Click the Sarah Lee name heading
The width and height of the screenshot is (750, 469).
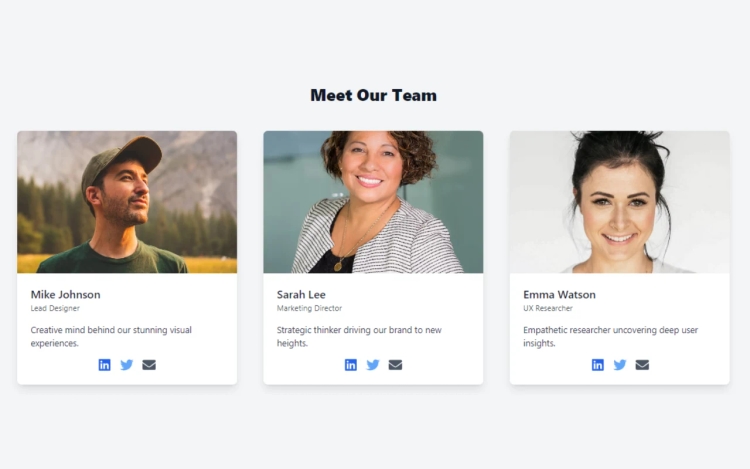pos(301,294)
